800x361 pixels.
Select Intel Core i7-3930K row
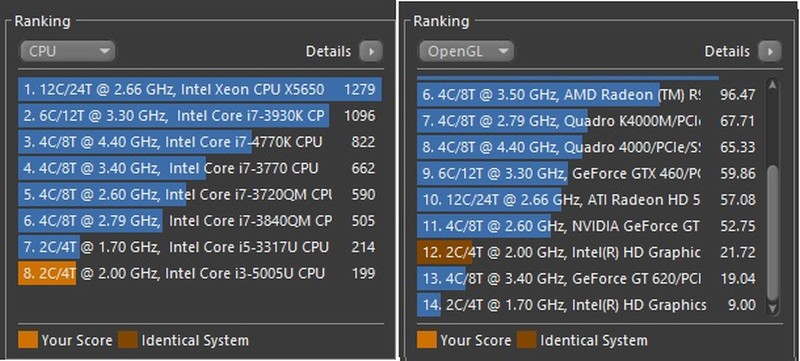pyautogui.click(x=200, y=116)
